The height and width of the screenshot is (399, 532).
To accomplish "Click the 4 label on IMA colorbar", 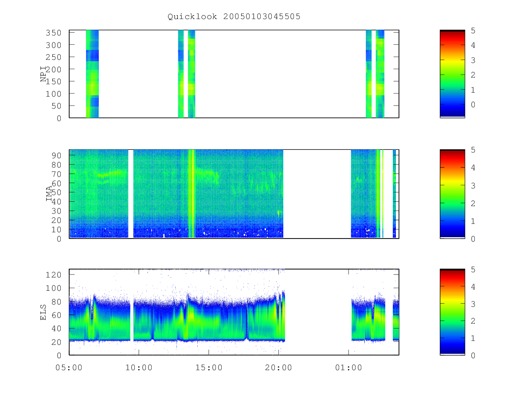I will 473,168.
